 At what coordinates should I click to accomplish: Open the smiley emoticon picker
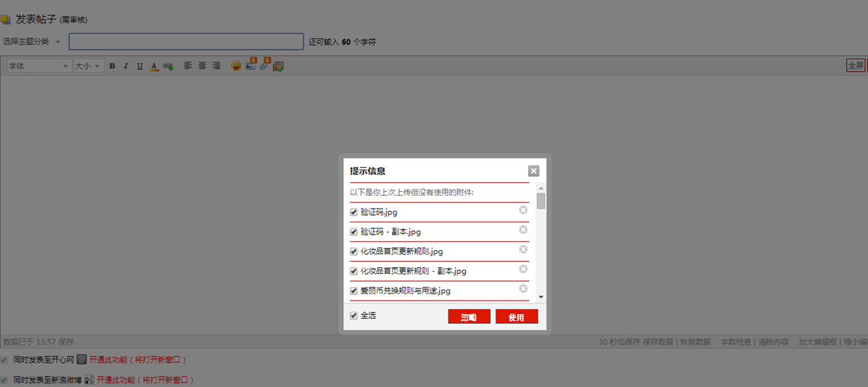pos(237,66)
